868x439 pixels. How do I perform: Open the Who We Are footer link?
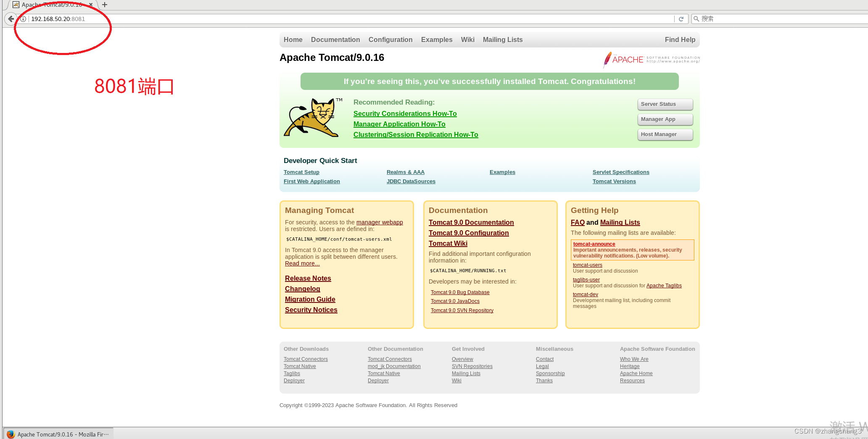coord(634,359)
